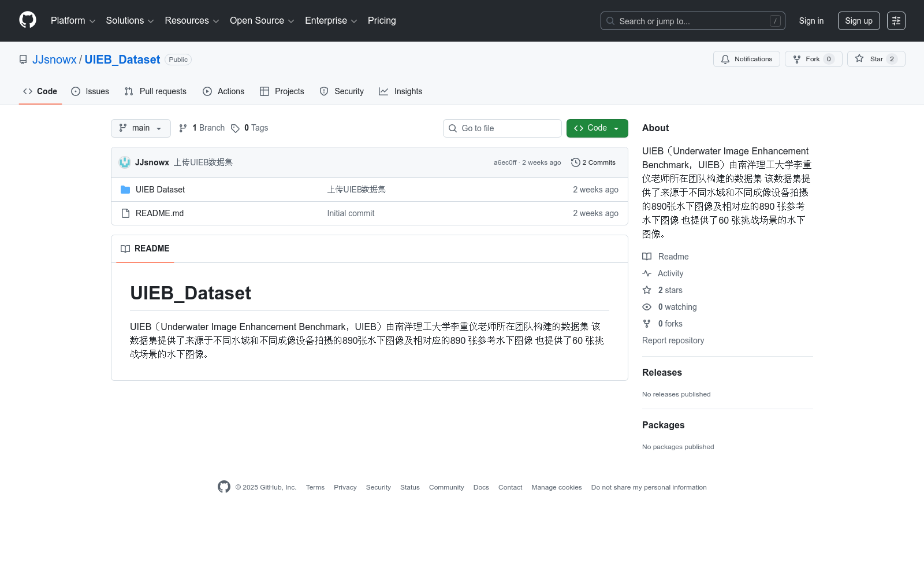Click the repository icon beside JJsnowx
924x578 pixels.
(23, 60)
